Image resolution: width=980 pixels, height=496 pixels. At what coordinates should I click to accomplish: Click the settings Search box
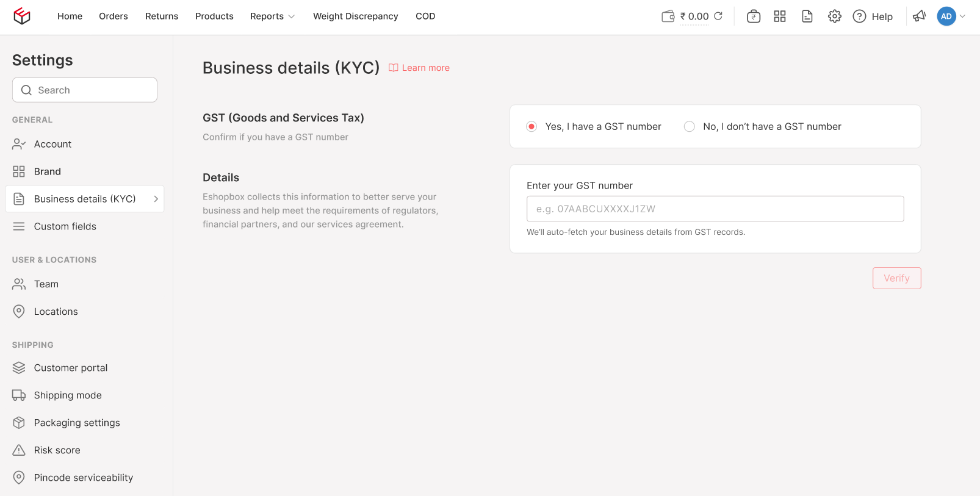pos(85,90)
